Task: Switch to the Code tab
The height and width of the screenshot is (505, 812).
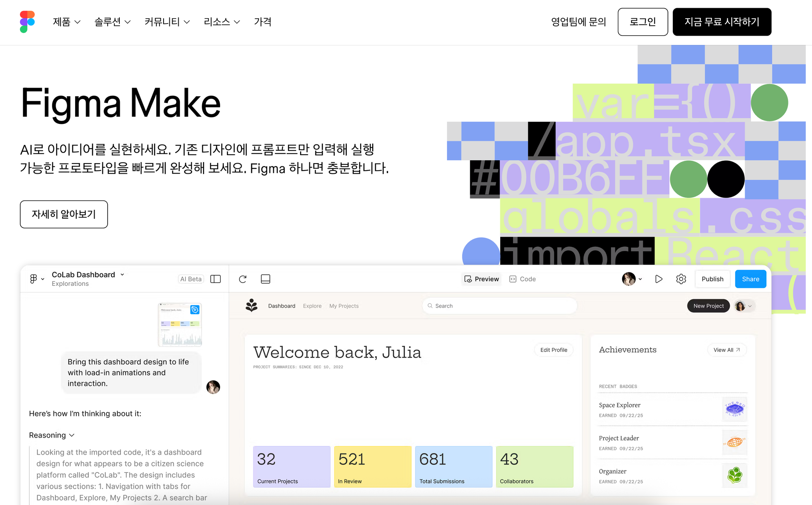Action: 523,279
